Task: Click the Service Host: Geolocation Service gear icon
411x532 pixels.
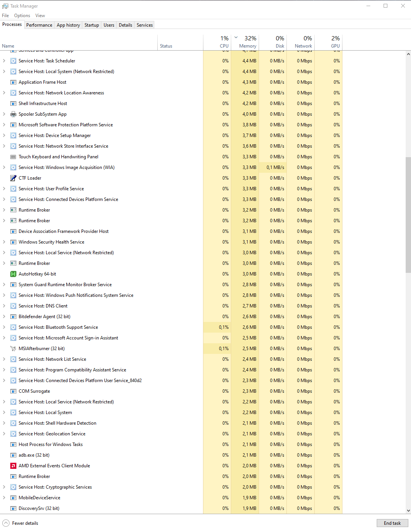Action: tap(13, 434)
